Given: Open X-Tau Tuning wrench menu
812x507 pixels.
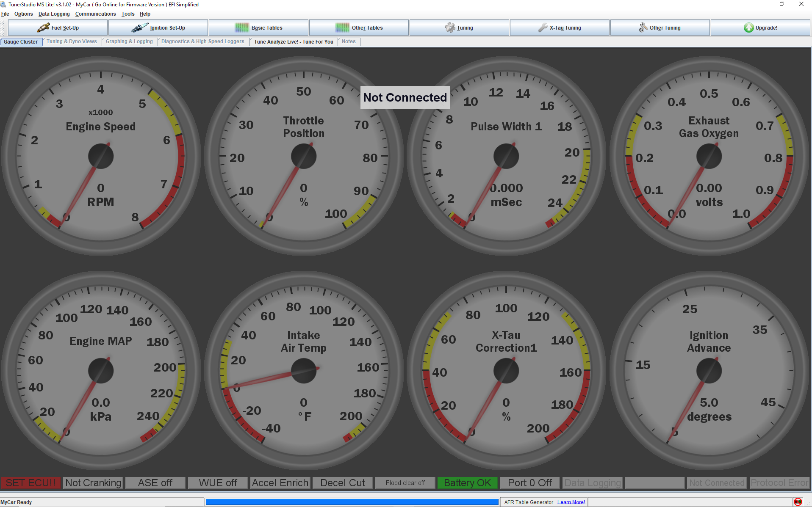Looking at the screenshot, I should coord(560,28).
